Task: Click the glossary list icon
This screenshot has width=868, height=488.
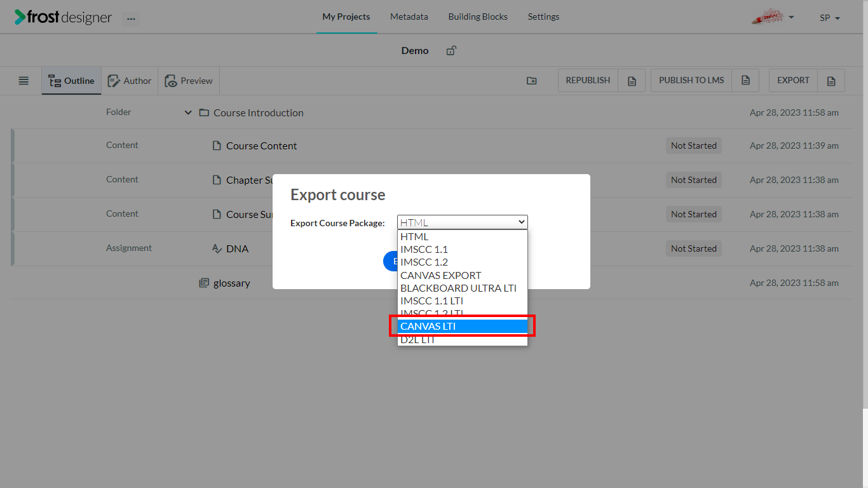Action: tap(204, 283)
